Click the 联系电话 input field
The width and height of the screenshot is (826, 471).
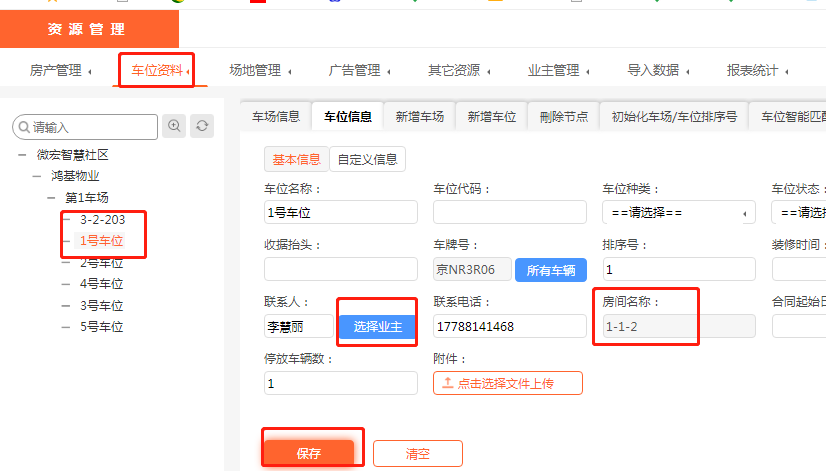coord(509,327)
